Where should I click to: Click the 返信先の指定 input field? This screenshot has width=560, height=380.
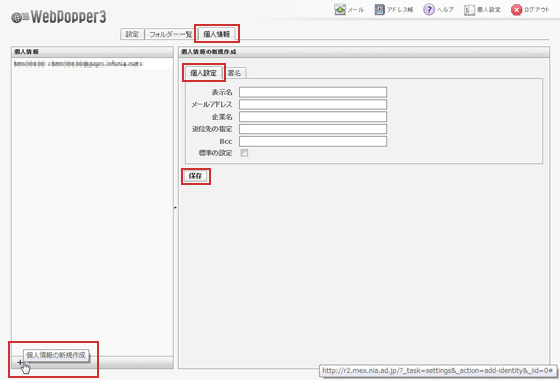point(313,129)
